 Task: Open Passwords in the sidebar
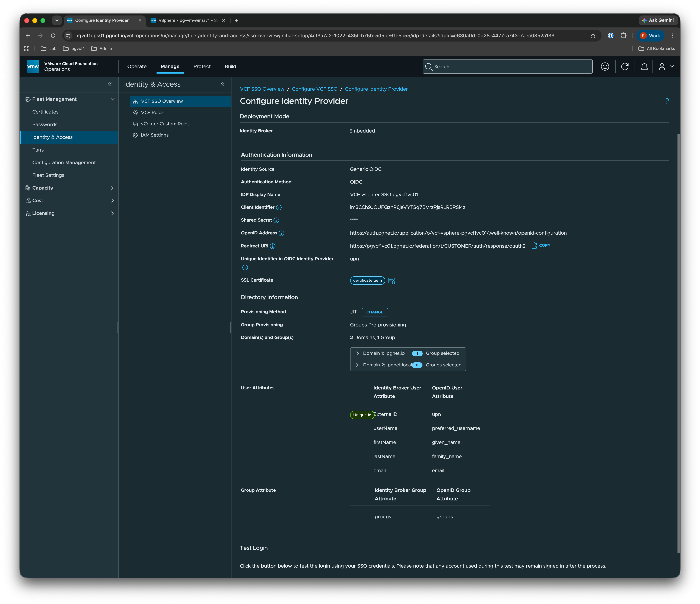[x=45, y=125]
